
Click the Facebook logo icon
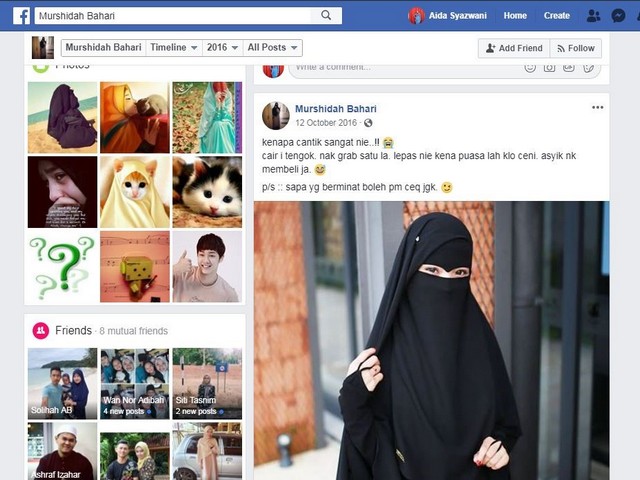tap(20, 16)
